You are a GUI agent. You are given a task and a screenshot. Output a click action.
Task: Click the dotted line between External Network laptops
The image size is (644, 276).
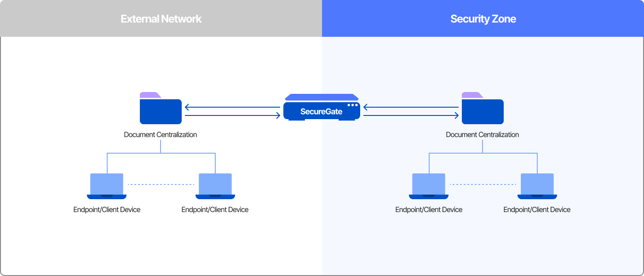[161, 184]
